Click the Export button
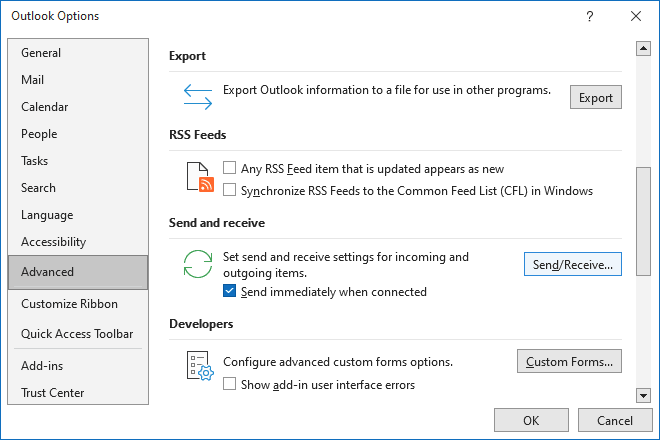This screenshot has height=440, width=660. pos(596,98)
